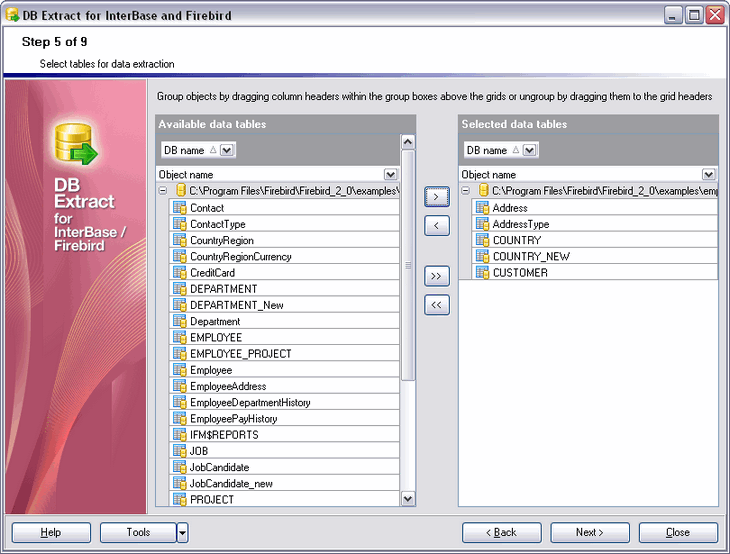Click the DB name group header in Available tables
The width and height of the screenshot is (730, 554).
[x=198, y=150]
